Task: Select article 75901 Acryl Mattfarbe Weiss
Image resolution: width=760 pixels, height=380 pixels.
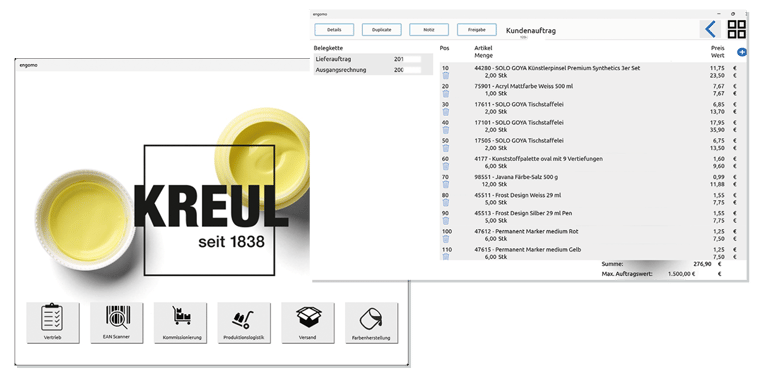Action: (x=523, y=86)
